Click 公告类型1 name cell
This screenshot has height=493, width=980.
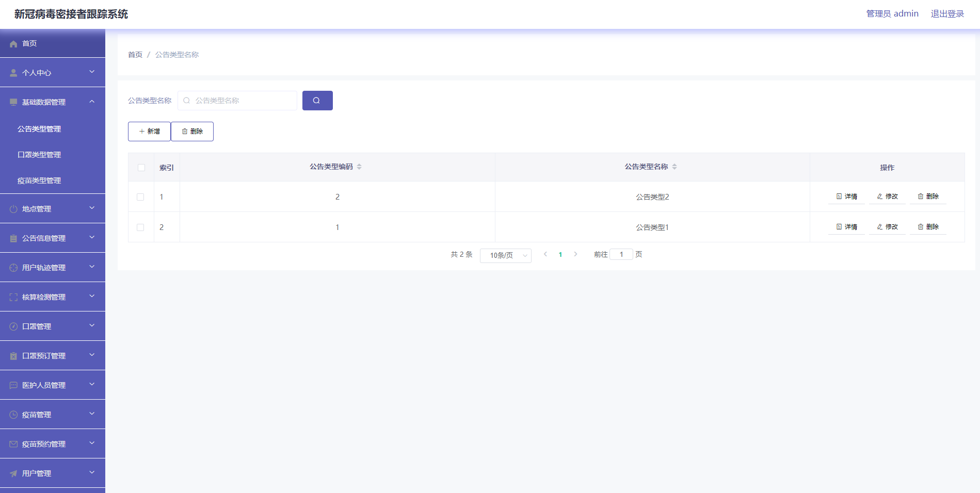[x=652, y=227]
